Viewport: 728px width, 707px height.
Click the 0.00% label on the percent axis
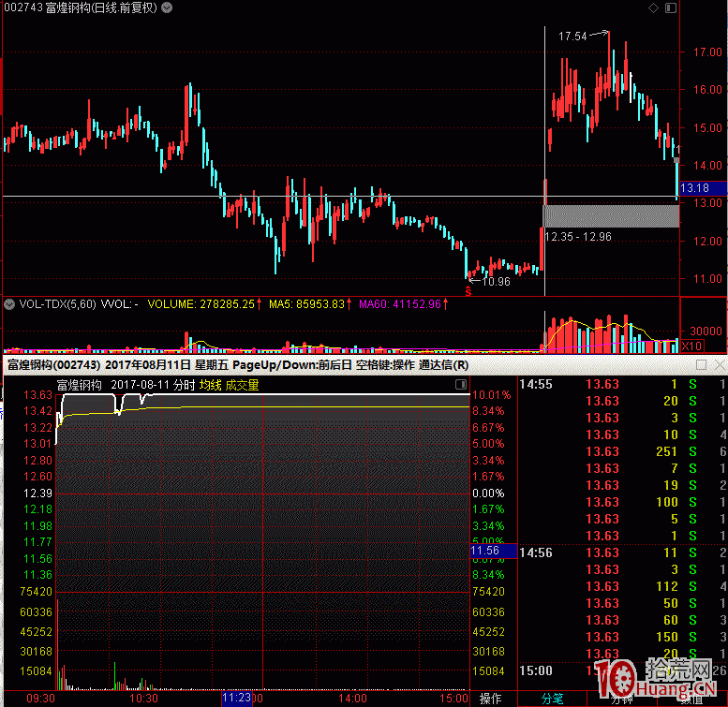[x=488, y=493]
